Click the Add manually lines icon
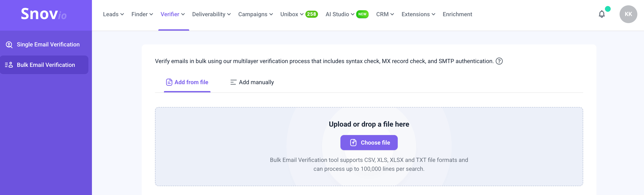Screen dimensions: 644x195 pyautogui.click(x=233, y=82)
